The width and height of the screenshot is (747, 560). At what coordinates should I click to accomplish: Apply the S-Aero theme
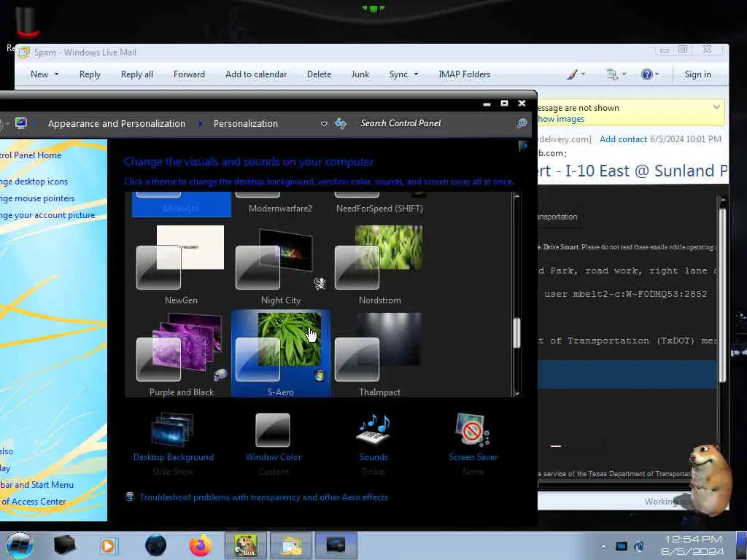point(281,353)
